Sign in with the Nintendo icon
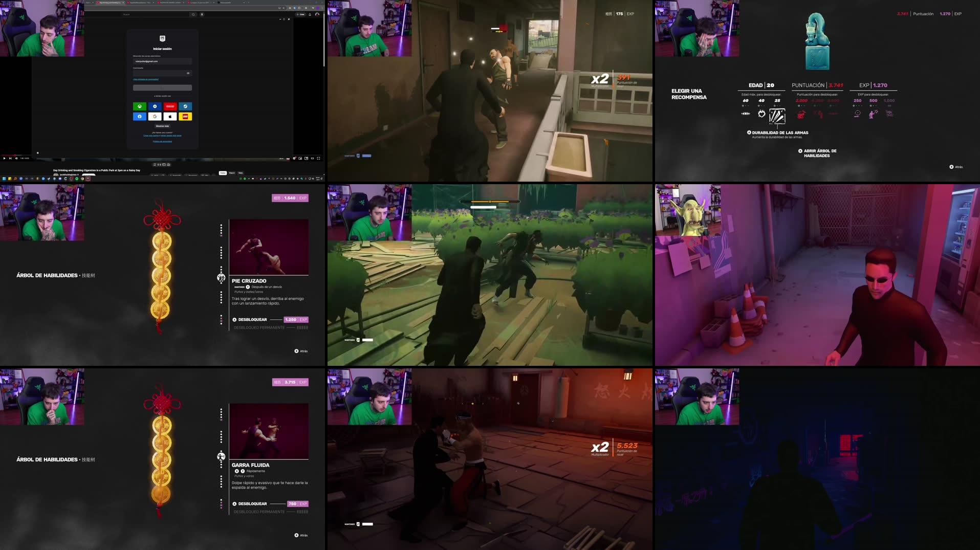This screenshot has height=550, width=980. tap(170, 106)
